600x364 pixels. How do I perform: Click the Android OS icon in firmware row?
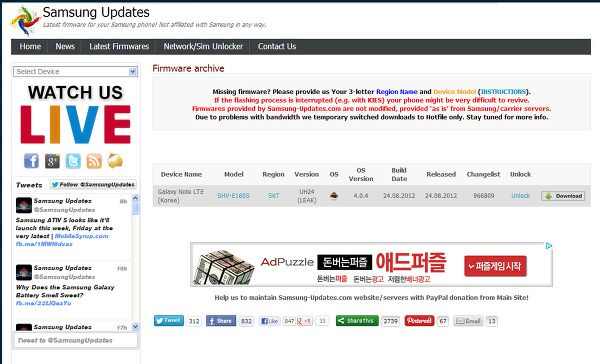pyautogui.click(x=334, y=196)
